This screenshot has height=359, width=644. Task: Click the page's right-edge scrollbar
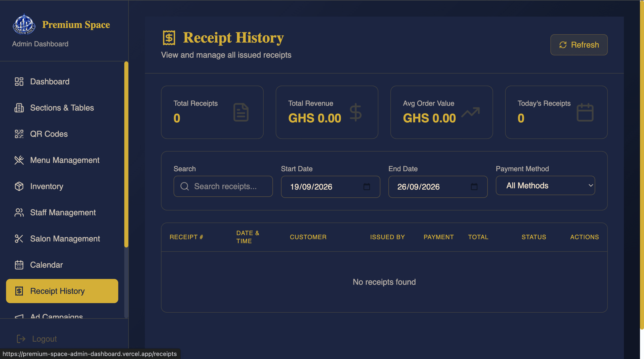click(642, 165)
